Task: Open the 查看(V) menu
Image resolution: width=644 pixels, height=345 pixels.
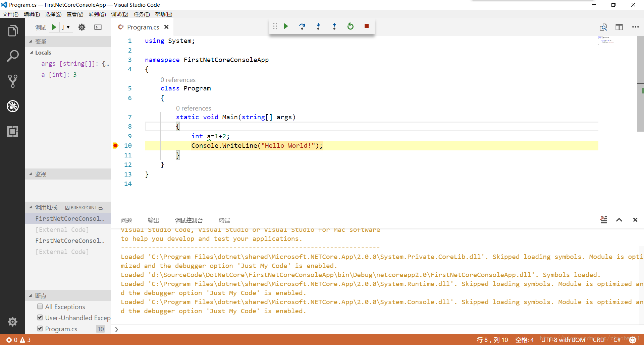Action: [x=75, y=14]
